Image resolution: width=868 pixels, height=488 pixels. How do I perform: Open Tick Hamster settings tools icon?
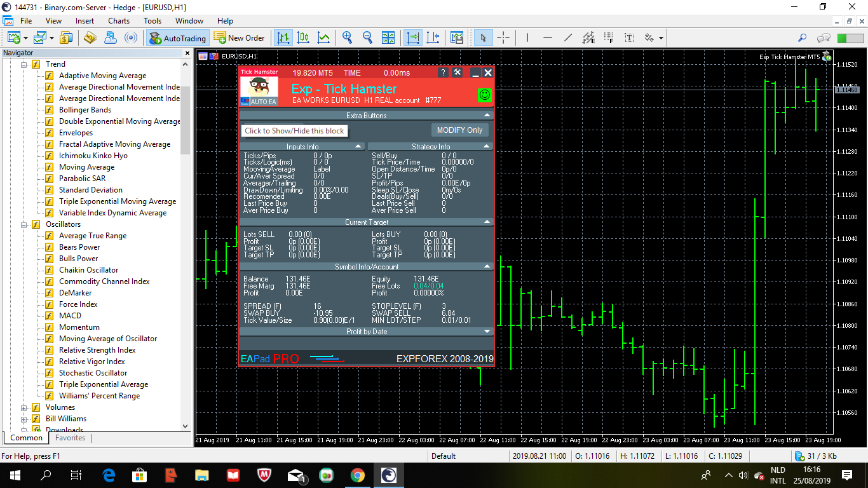[x=458, y=72]
